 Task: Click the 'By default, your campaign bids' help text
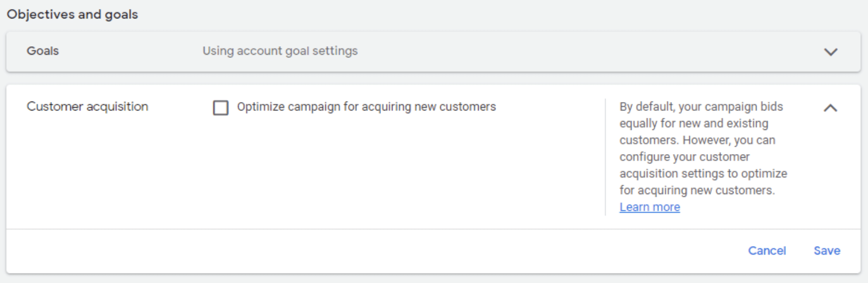tap(701, 107)
